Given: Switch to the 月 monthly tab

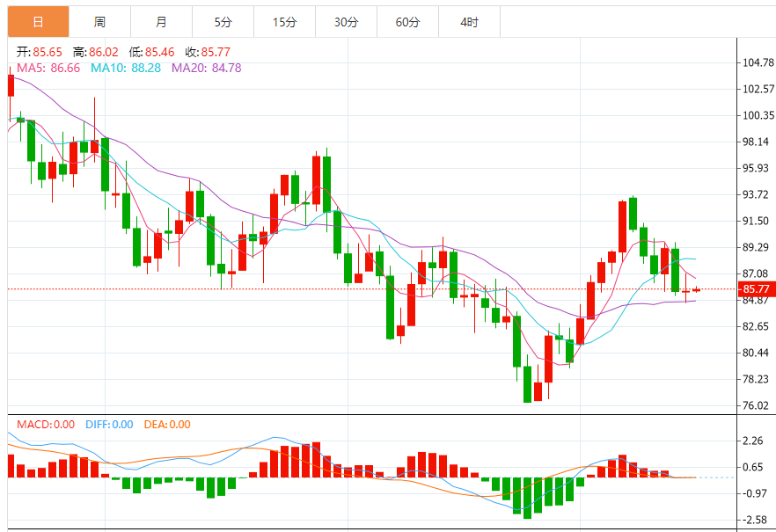Looking at the screenshot, I should [x=161, y=22].
